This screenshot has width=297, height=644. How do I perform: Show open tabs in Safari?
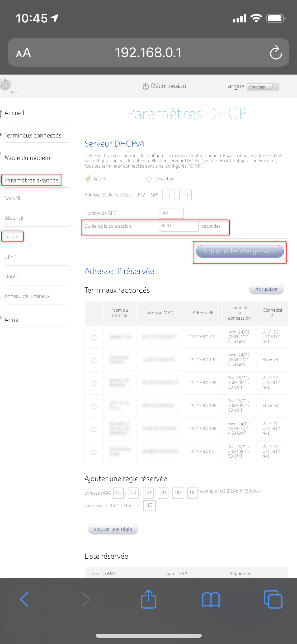click(x=273, y=599)
